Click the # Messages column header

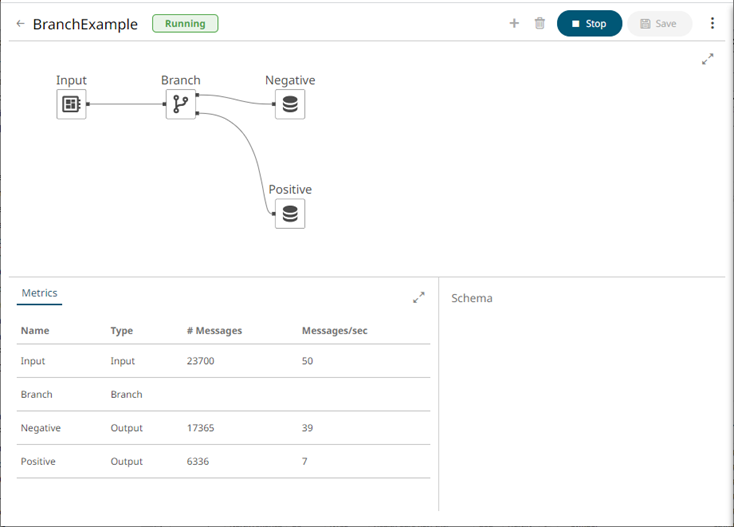[x=214, y=331]
